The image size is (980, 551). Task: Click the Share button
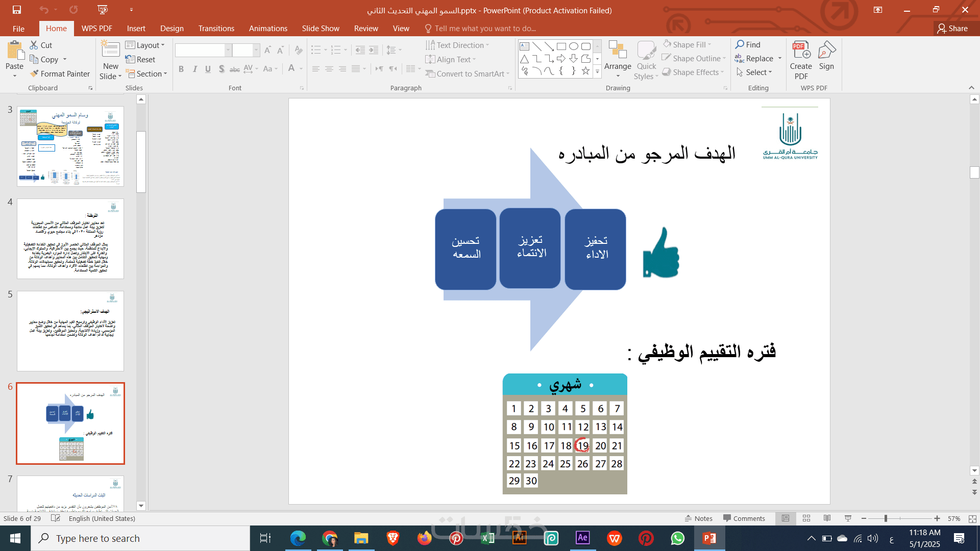[x=952, y=29]
